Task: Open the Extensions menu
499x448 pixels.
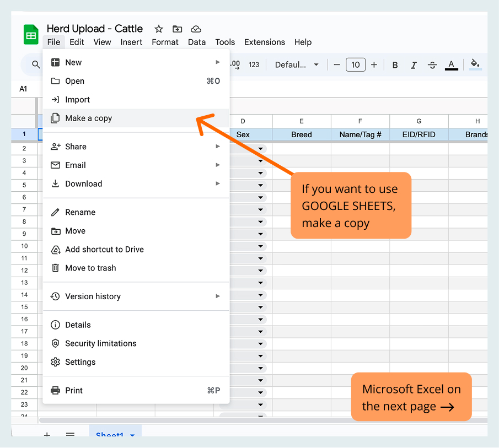Action: click(265, 42)
